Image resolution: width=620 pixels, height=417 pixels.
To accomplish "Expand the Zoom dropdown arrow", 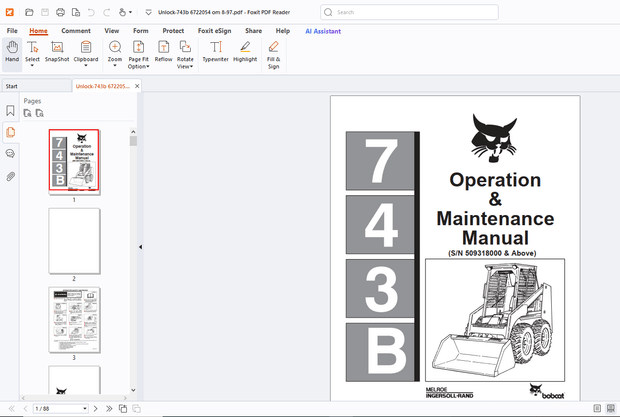I will click(115, 66).
